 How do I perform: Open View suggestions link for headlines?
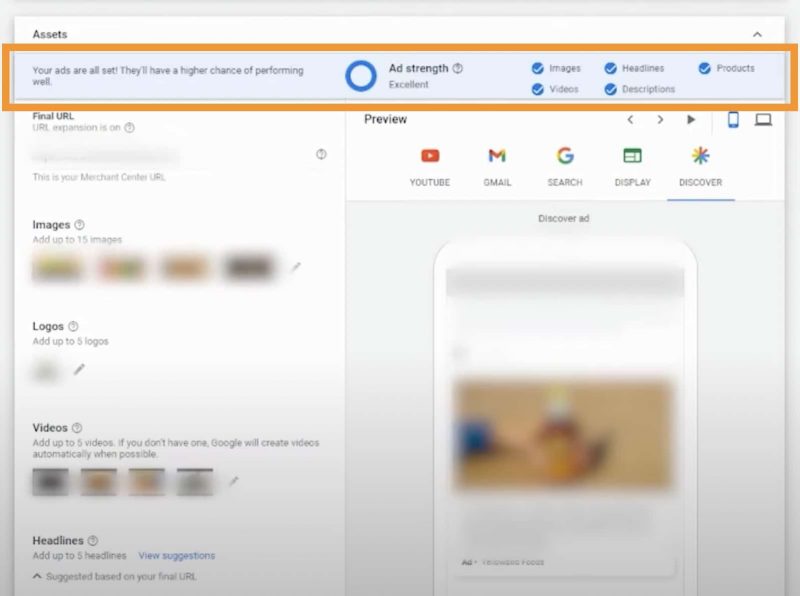point(176,556)
